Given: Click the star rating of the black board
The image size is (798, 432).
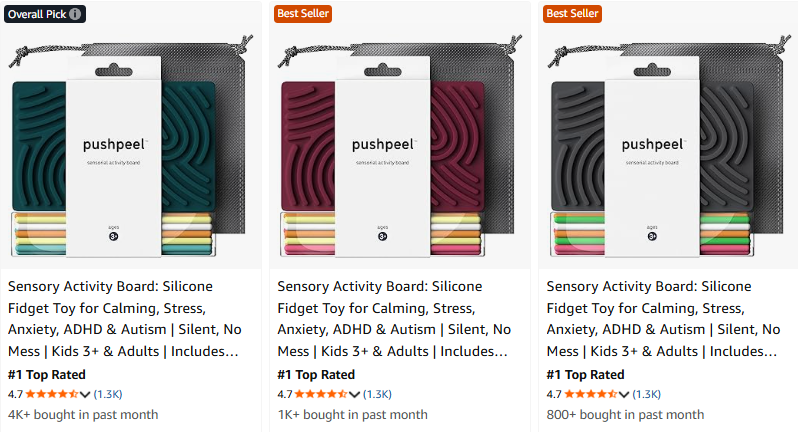Looking at the screenshot, I should 590,394.
